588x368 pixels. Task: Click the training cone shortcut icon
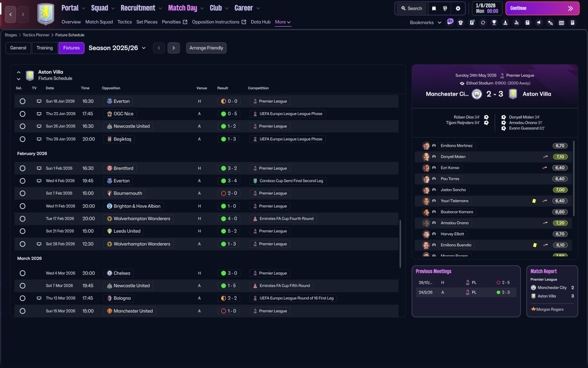coord(505,23)
